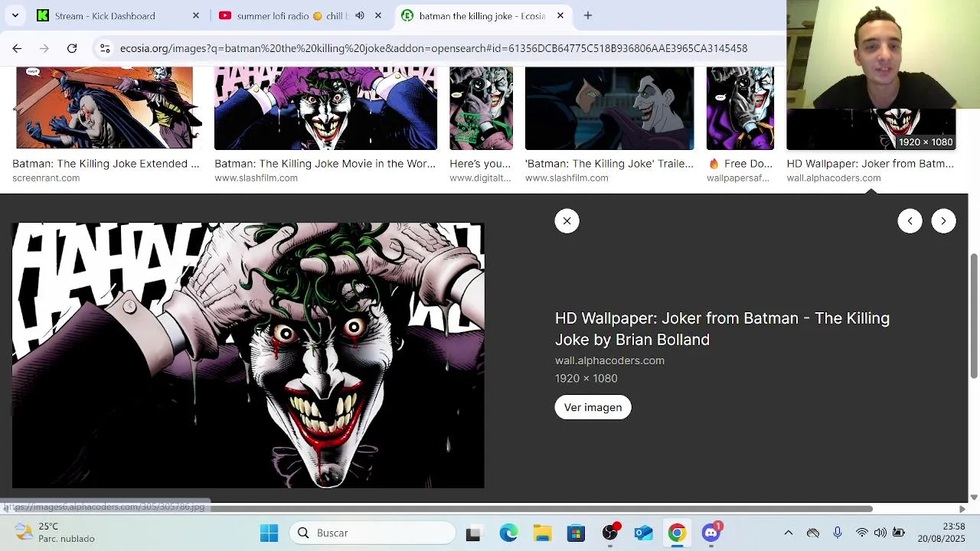Image resolution: width=980 pixels, height=551 pixels.
Task: Close the batman the killing joke tab
Action: pos(560,15)
